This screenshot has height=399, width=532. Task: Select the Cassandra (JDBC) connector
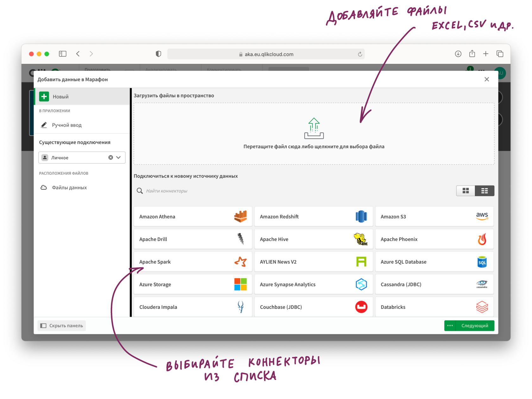[x=434, y=284]
